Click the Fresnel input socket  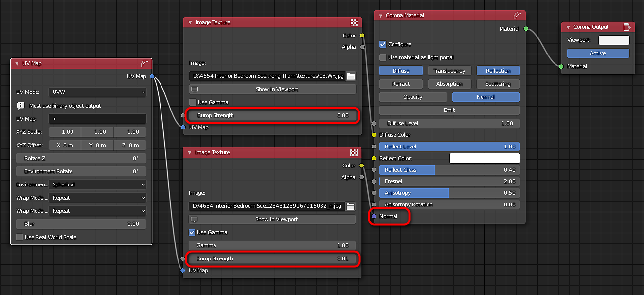374,181
